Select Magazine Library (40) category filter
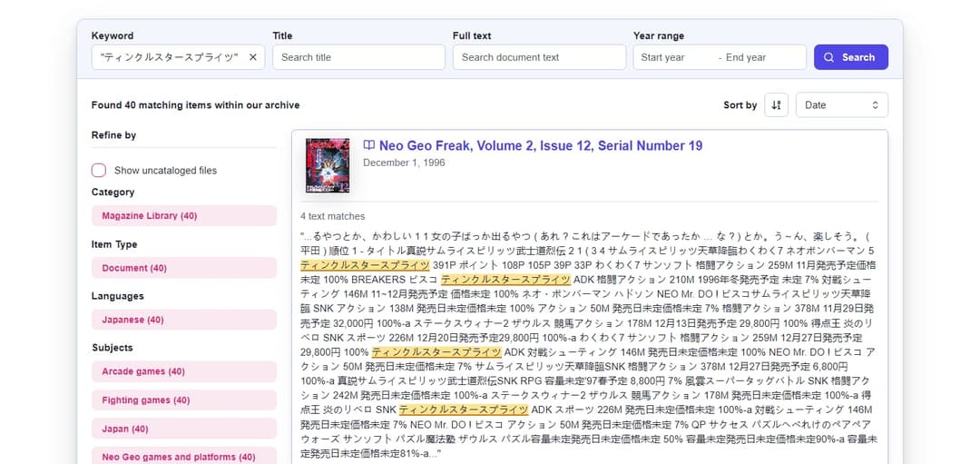This screenshot has width=980, height=464. coord(183,216)
